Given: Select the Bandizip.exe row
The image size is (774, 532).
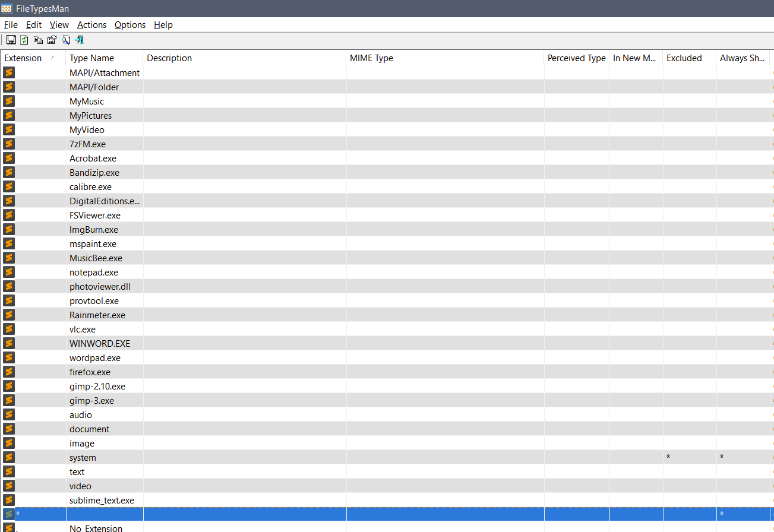Looking at the screenshot, I should [x=387, y=172].
